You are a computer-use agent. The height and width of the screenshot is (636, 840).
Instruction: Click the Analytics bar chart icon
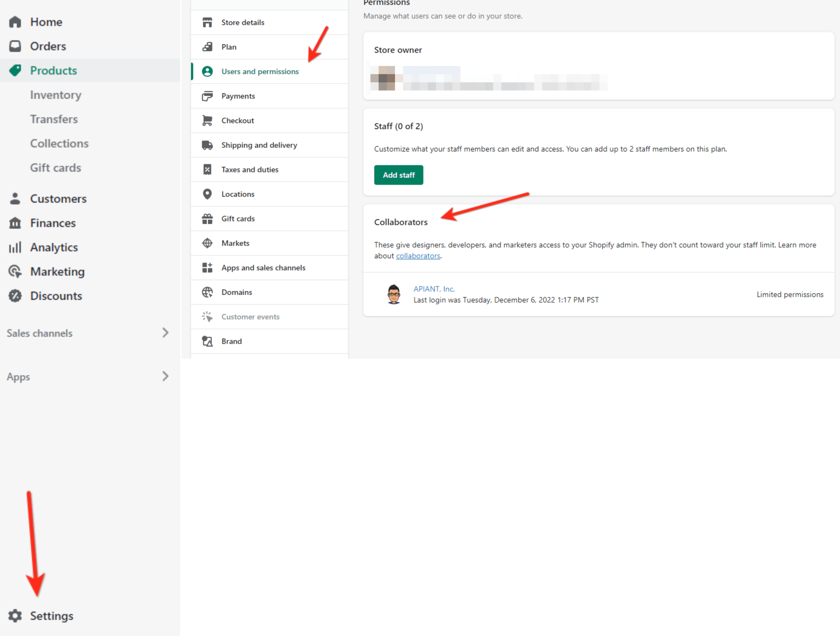pyautogui.click(x=15, y=248)
